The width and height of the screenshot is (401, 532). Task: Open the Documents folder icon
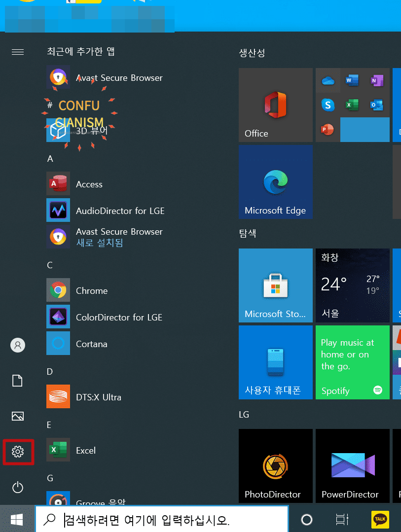point(18,381)
